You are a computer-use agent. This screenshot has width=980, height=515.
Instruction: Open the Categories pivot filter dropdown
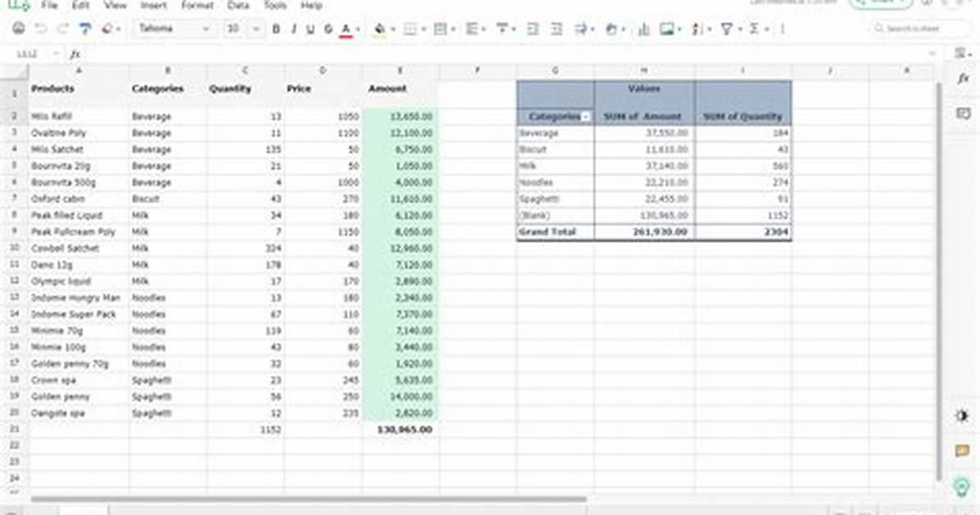point(586,116)
